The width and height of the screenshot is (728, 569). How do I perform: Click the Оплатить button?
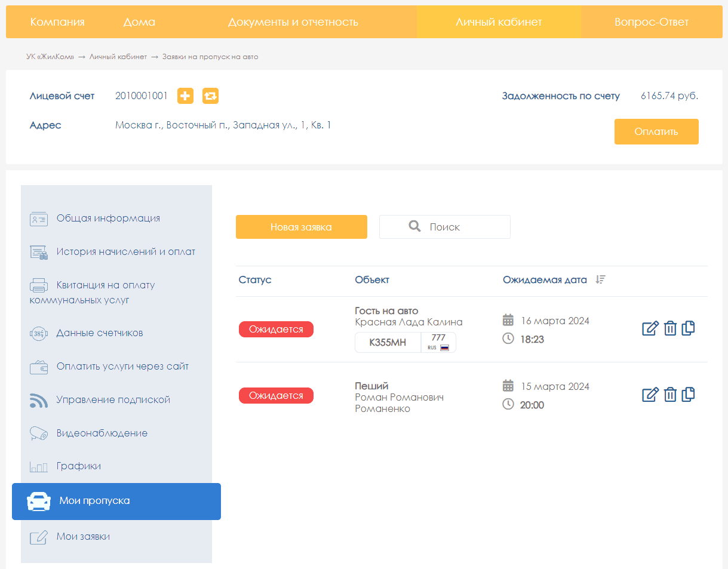tap(656, 132)
